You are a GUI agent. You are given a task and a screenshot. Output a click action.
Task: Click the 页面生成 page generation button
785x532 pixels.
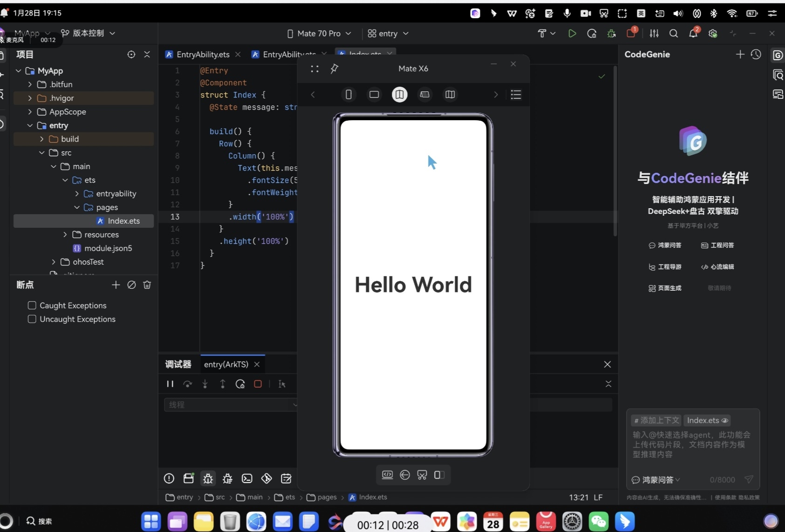tap(665, 288)
